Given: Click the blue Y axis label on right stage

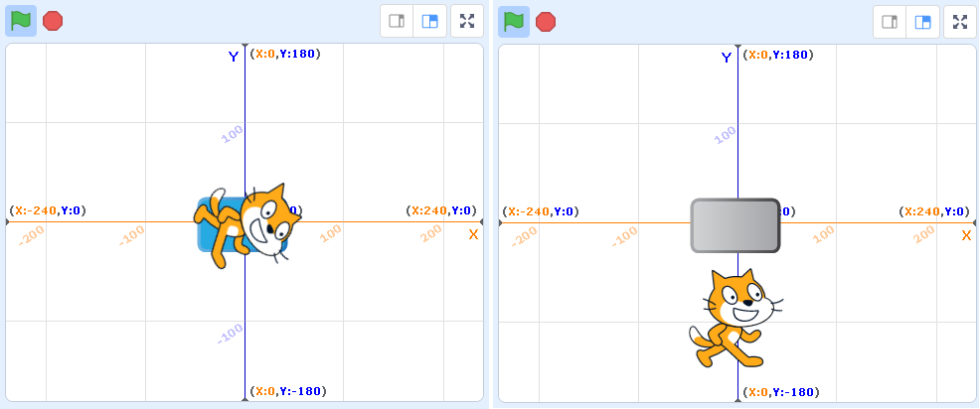Looking at the screenshot, I should point(727,58).
